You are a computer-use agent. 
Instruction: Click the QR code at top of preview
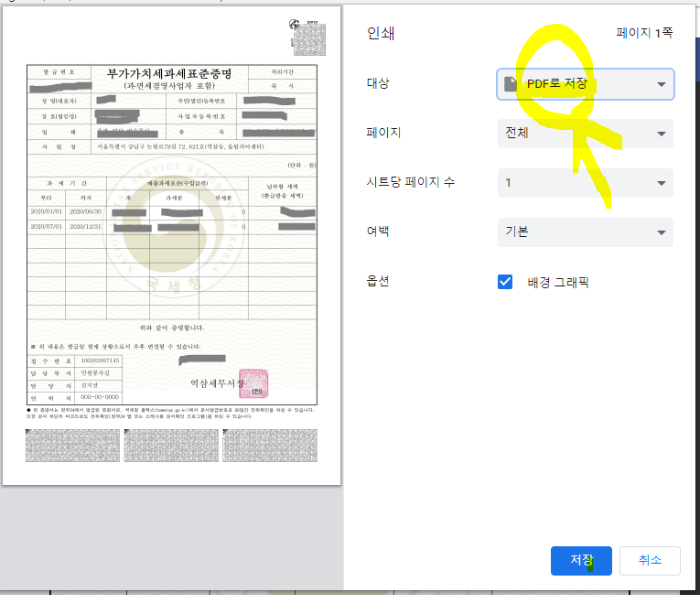308,38
